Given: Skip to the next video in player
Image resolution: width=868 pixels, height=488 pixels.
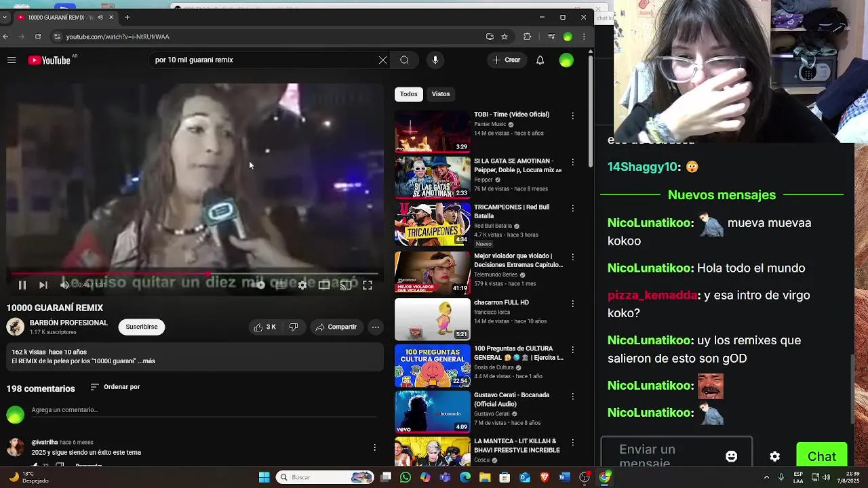Looking at the screenshot, I should [x=43, y=285].
